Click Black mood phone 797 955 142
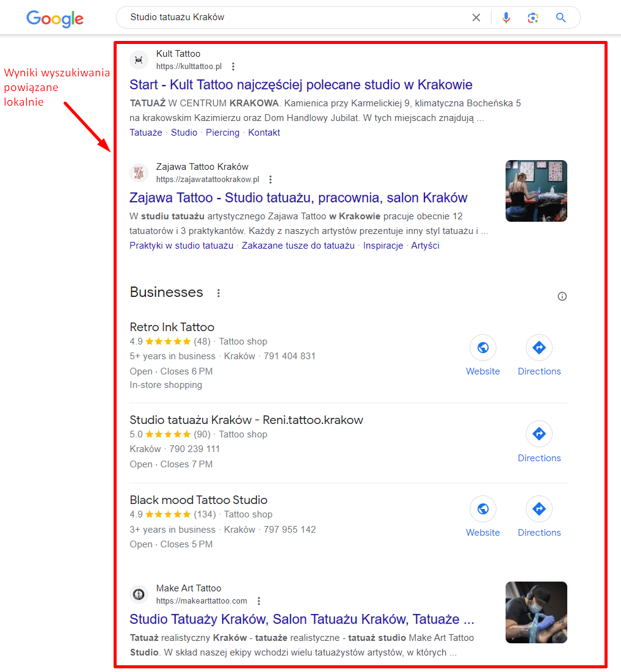The height and width of the screenshot is (672, 621). click(x=289, y=530)
